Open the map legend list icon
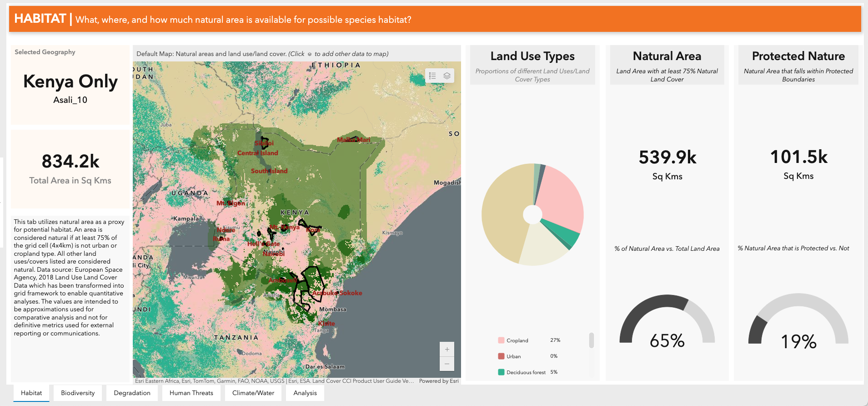Viewport: 868px width, 406px height. click(432, 76)
